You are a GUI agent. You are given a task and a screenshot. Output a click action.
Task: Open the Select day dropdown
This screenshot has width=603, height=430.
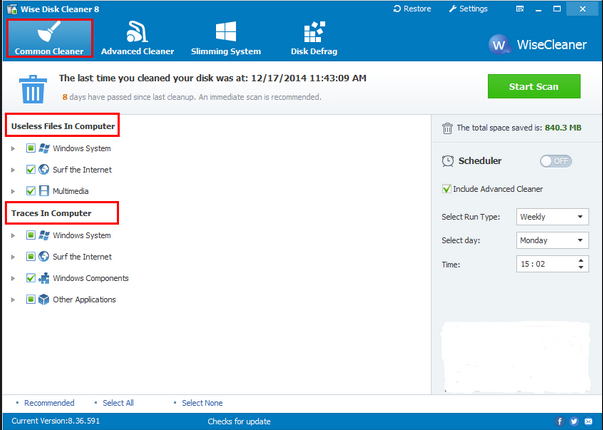pyautogui.click(x=552, y=240)
